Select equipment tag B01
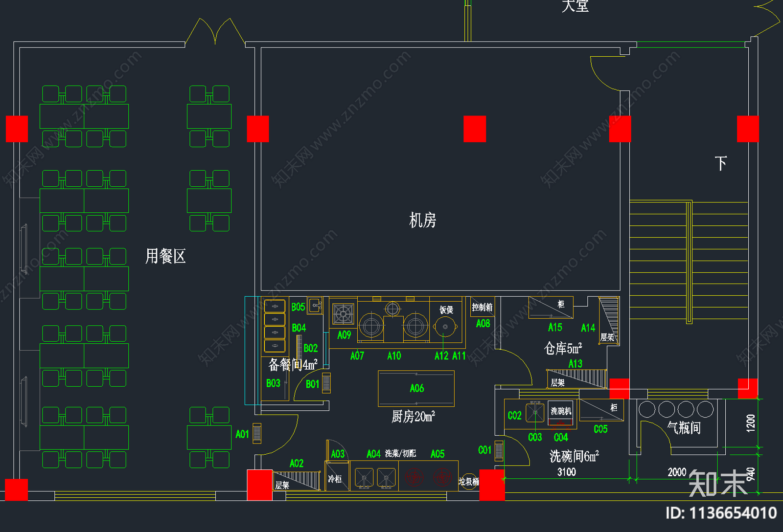This screenshot has height=532, width=783. 313,384
